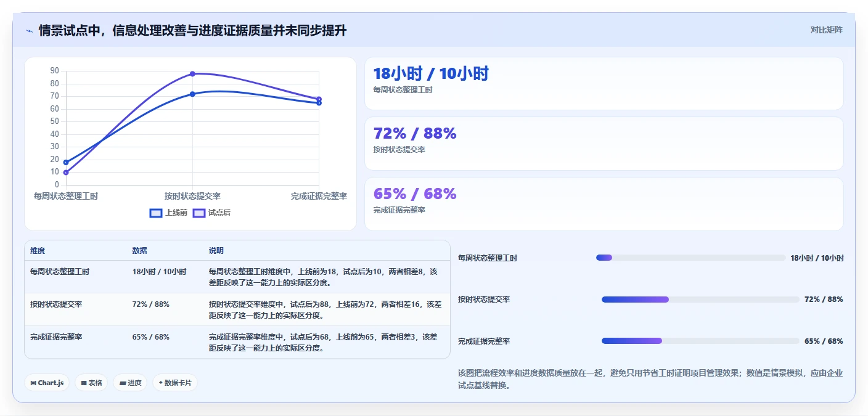
Task: Select the Chart.js tag chip
Action: (47, 383)
